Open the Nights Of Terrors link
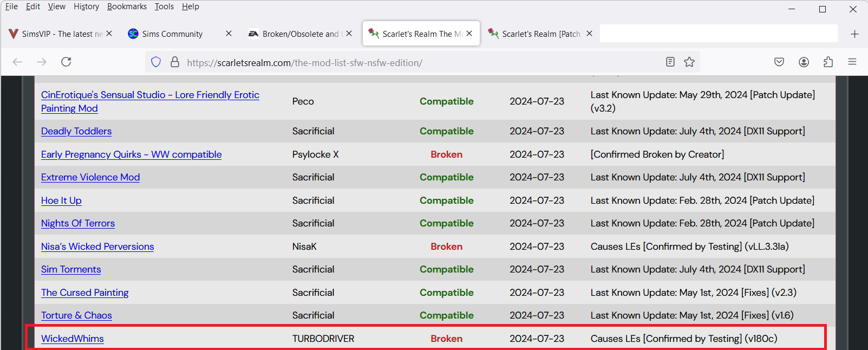Viewport: 868px width, 350px height. click(78, 223)
